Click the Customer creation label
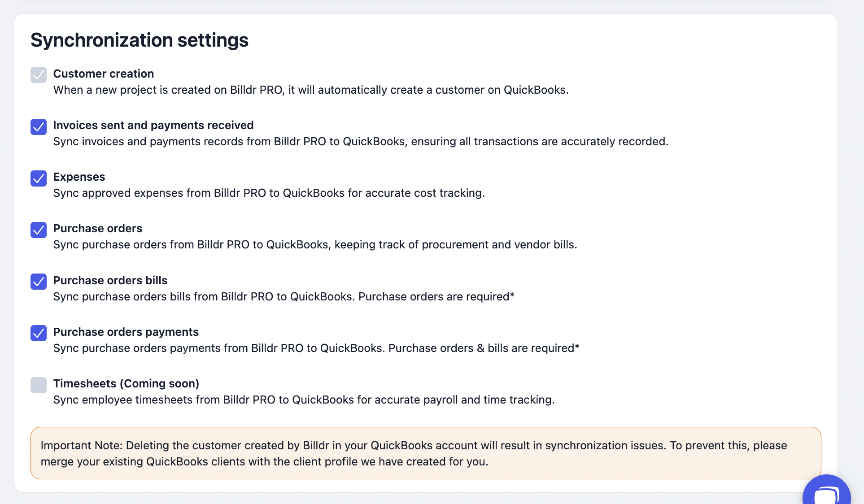The image size is (864, 504). tap(104, 74)
